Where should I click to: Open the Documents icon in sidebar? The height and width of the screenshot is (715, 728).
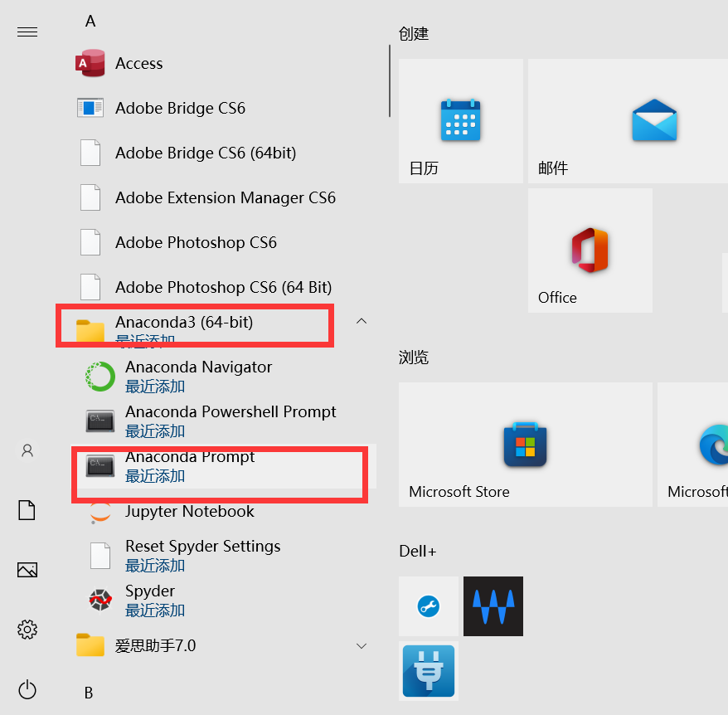[27, 510]
